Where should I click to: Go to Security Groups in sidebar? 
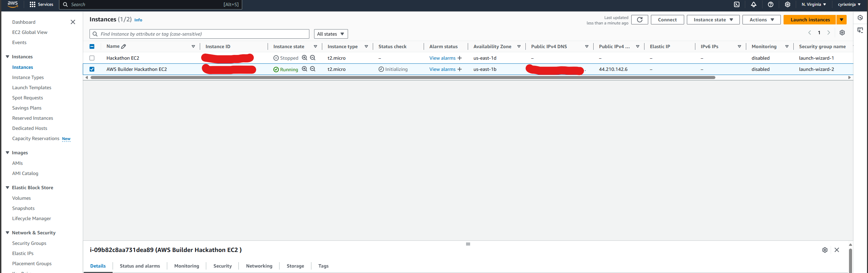pyautogui.click(x=29, y=243)
